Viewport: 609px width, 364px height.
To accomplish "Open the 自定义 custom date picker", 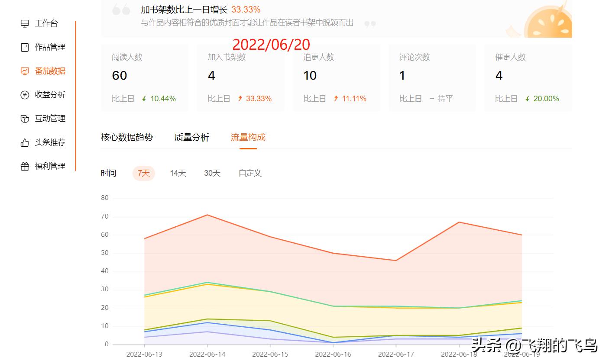I will (249, 173).
